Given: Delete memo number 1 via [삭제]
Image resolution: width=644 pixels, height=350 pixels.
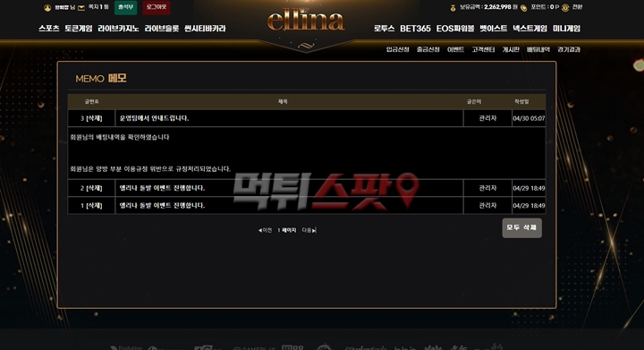Looking at the screenshot, I should pyautogui.click(x=94, y=205).
